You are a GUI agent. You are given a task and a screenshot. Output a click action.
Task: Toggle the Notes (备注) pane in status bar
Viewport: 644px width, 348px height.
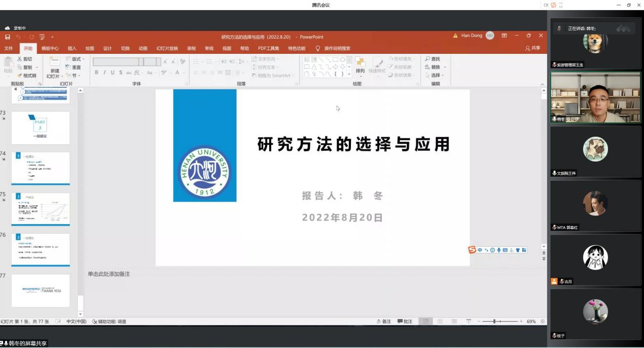point(384,322)
